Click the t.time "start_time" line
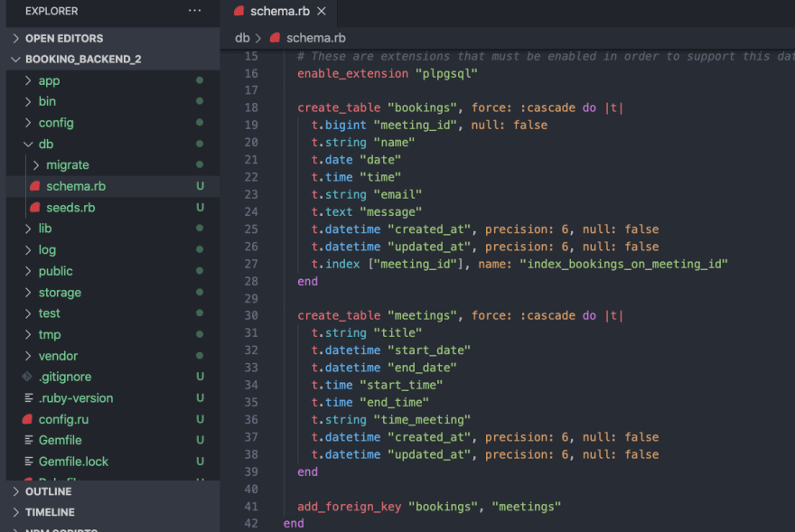 [377, 385]
